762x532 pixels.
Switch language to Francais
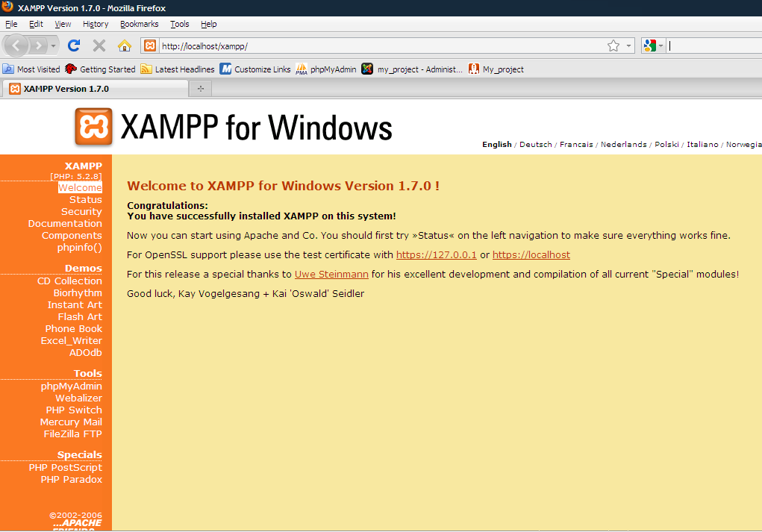[x=576, y=144]
